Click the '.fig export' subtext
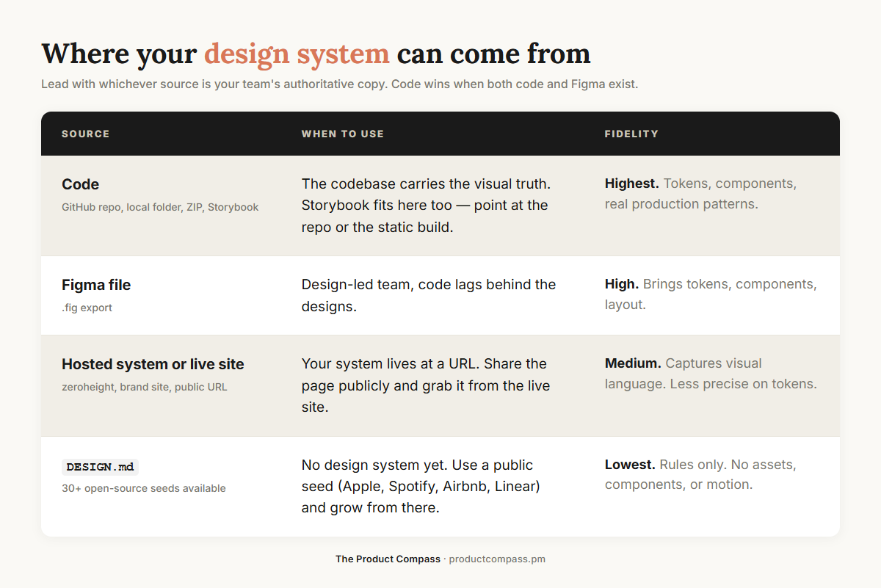Image resolution: width=881 pixels, height=588 pixels. click(87, 308)
